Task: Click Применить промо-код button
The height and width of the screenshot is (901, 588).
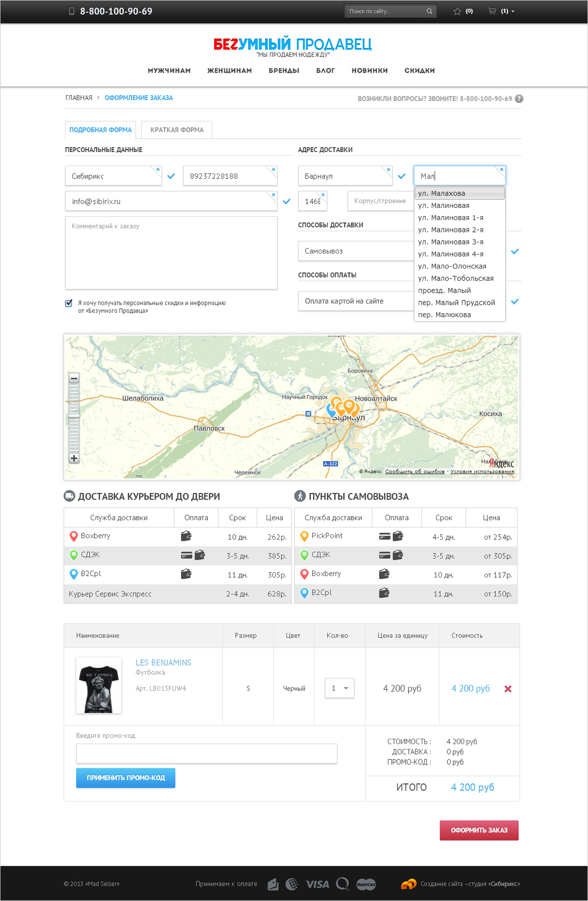Action: pos(125,778)
